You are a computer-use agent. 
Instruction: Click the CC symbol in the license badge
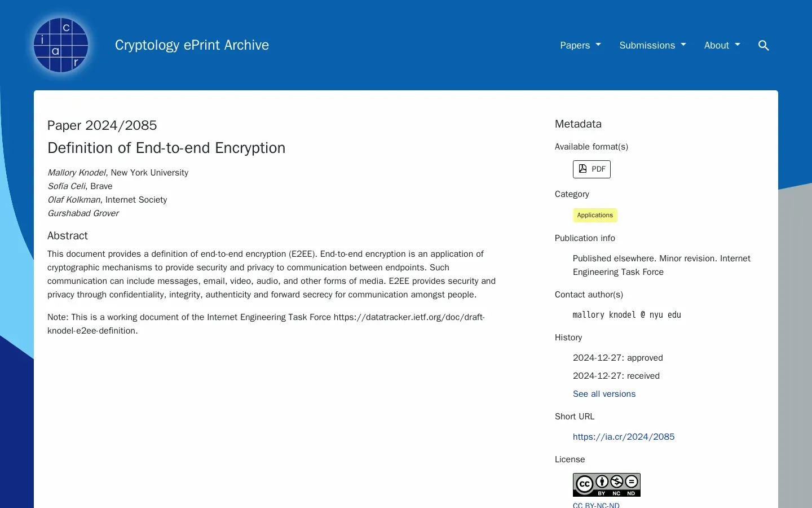pyautogui.click(x=585, y=484)
